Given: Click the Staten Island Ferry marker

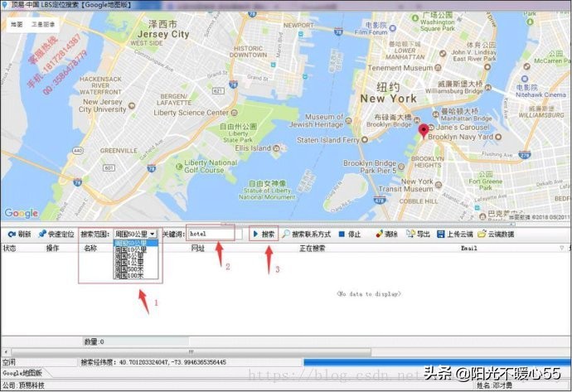Looking at the screenshot, I should point(365,140).
